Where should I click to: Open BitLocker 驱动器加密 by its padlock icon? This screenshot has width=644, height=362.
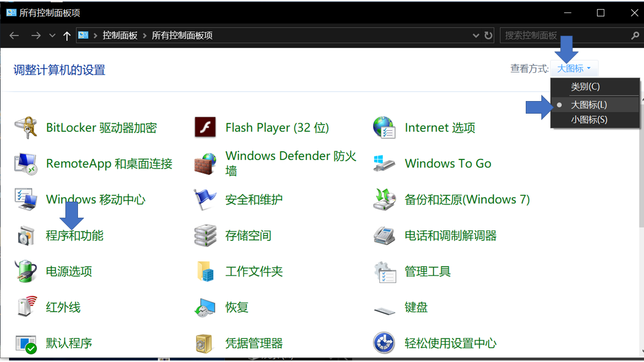pyautogui.click(x=25, y=128)
